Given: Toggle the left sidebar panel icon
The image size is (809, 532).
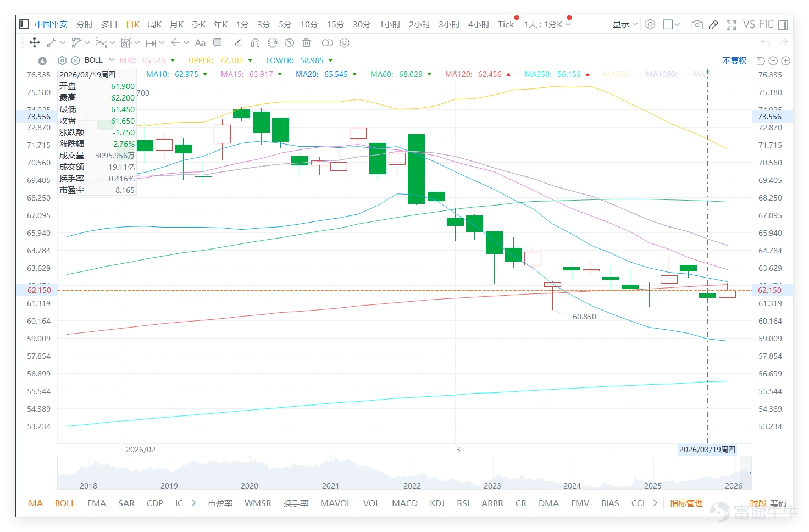Looking at the screenshot, I should pos(24,24).
